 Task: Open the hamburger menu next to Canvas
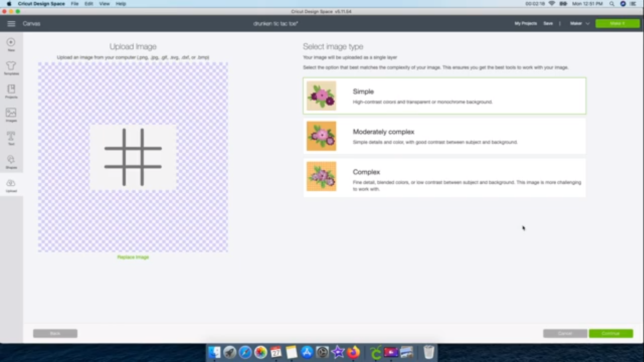(11, 23)
